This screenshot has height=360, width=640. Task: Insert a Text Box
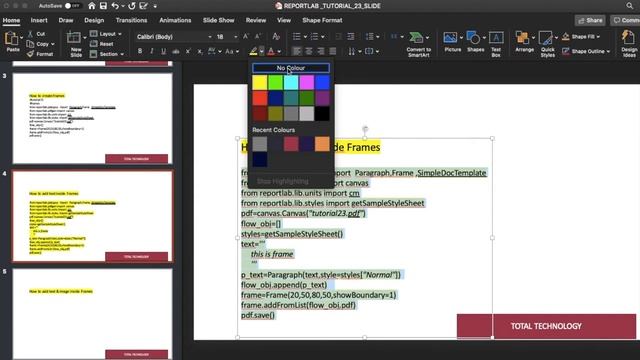[496, 44]
